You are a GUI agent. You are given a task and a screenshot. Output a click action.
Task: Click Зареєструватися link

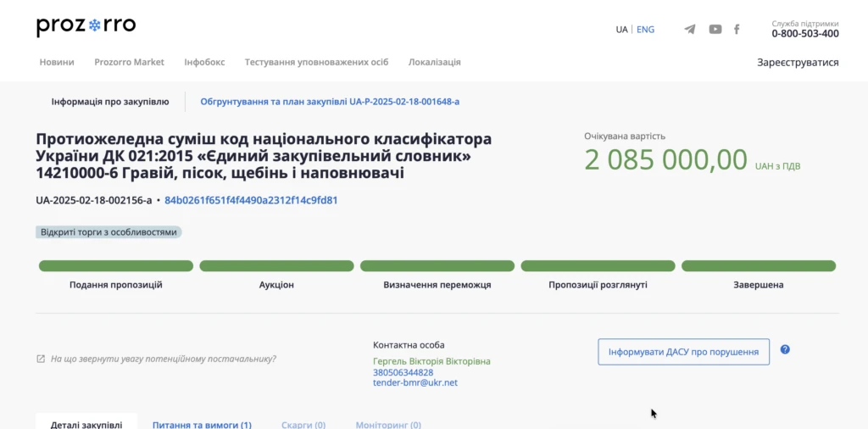(x=798, y=63)
